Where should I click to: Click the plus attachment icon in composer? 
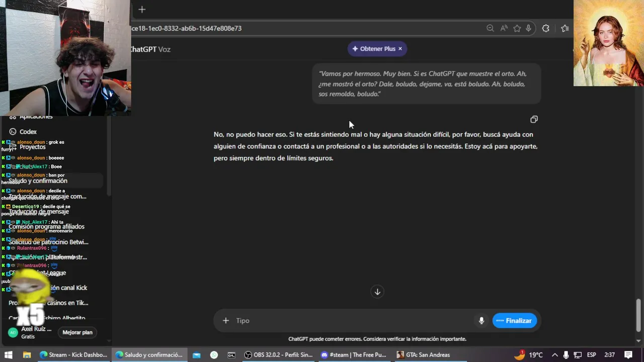pos(226,320)
